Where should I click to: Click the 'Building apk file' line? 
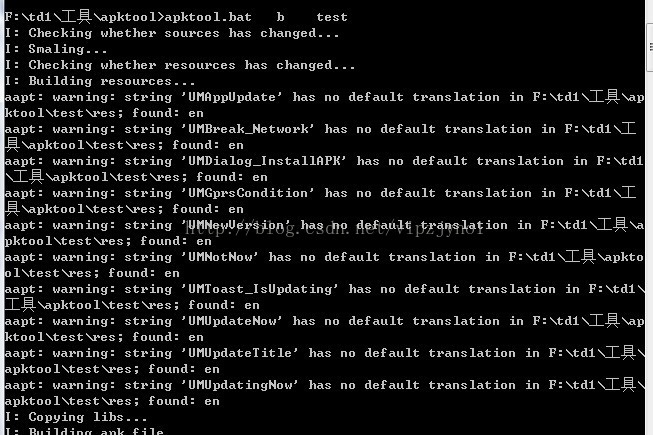pos(84,431)
